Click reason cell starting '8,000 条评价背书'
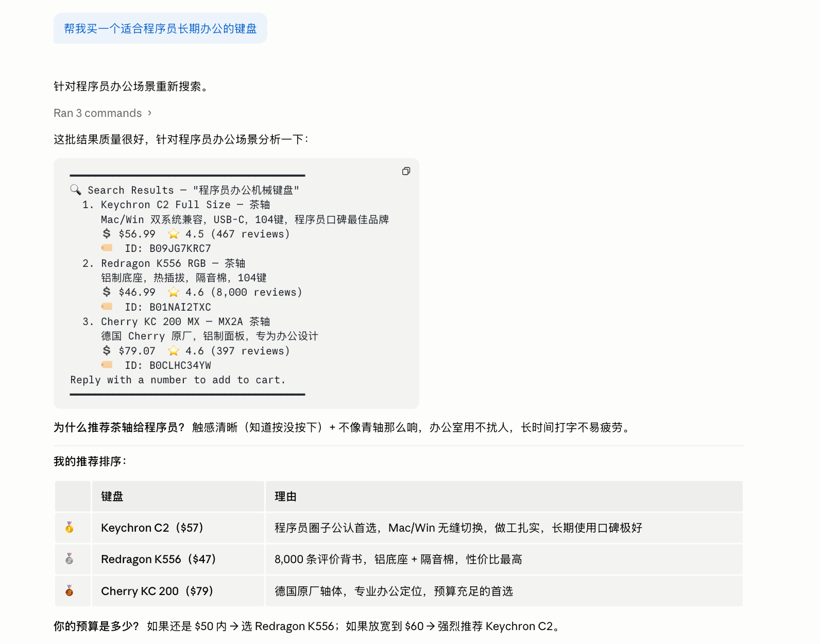Viewport: 820px width, 644px height. tap(504, 559)
